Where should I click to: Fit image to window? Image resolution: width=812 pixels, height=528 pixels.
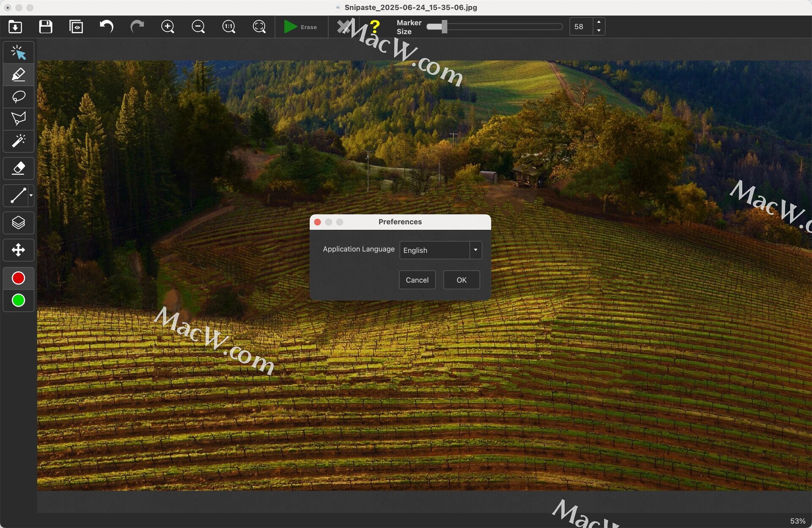pyautogui.click(x=259, y=27)
